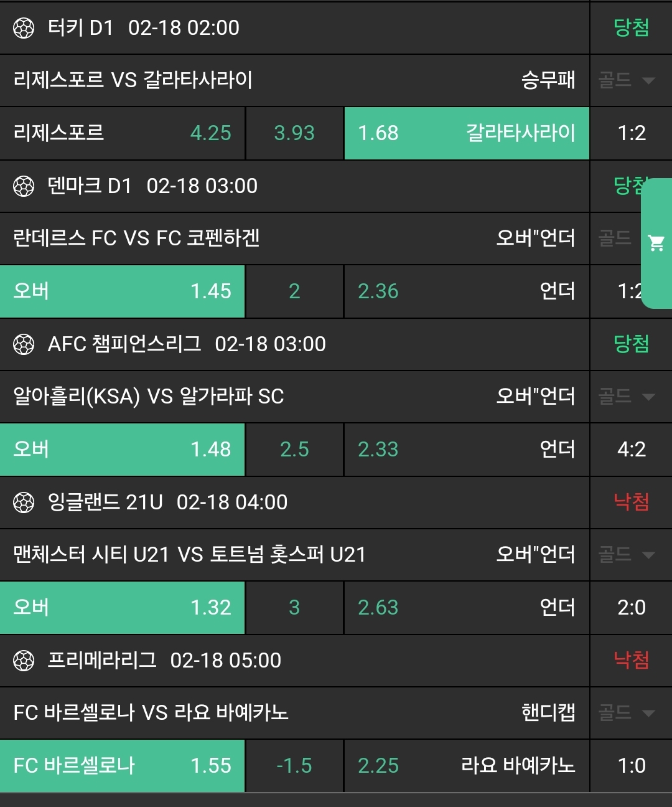
Task: Toggle 오버 1.48 for 알아흘리 match
Action: pos(123,450)
